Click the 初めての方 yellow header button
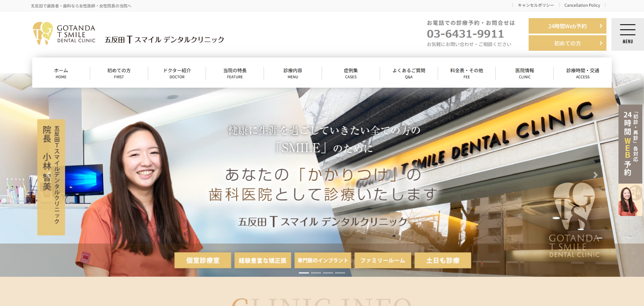Viewport: 644px width, 306px height. click(567, 43)
